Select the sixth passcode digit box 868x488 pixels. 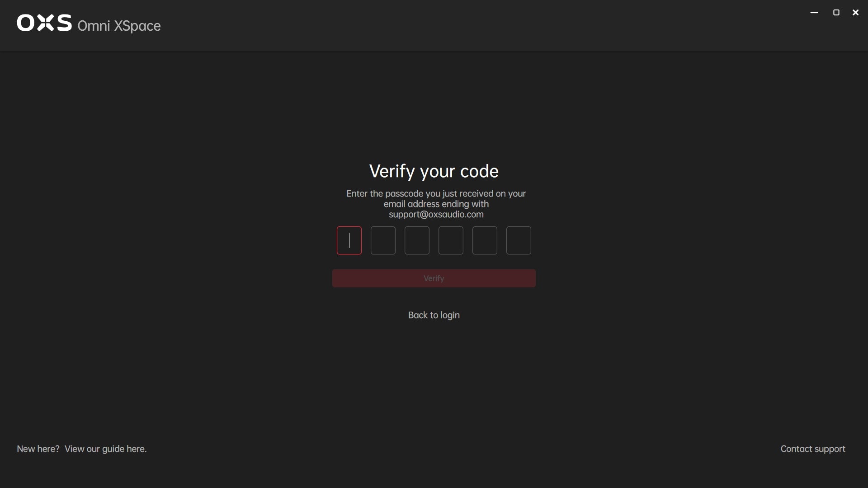(519, 240)
